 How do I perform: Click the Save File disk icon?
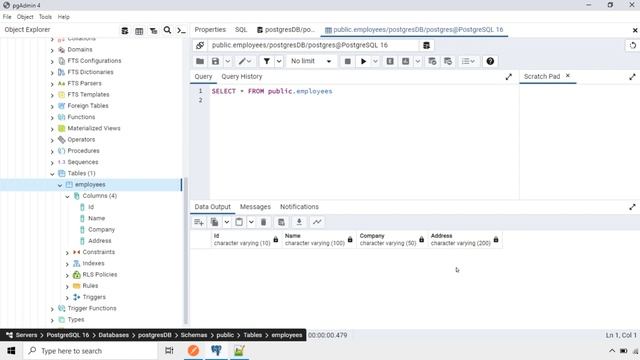[215, 61]
